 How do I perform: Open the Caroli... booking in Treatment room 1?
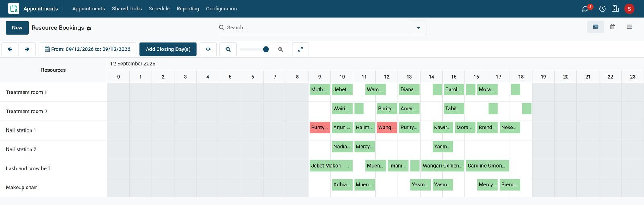454,89
